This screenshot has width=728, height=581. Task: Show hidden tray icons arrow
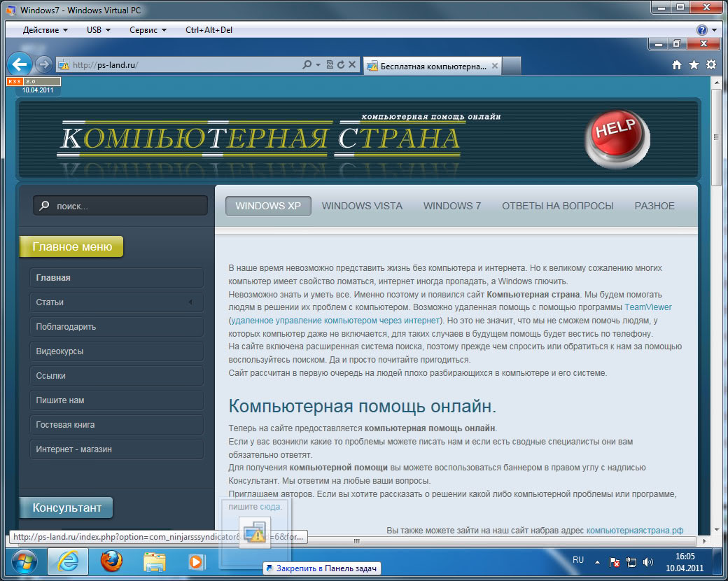(x=597, y=562)
